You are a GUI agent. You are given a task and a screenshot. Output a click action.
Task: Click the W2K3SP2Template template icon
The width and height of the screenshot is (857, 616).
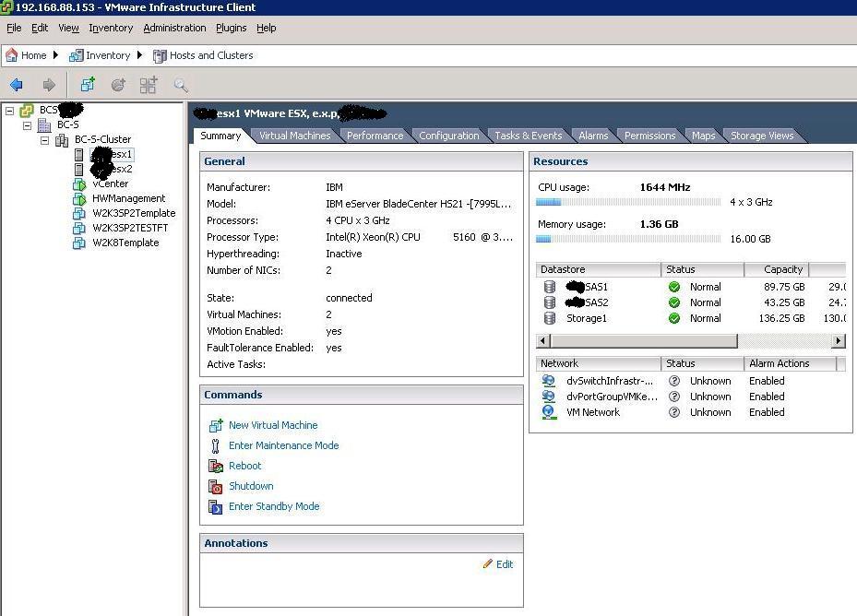pos(79,214)
